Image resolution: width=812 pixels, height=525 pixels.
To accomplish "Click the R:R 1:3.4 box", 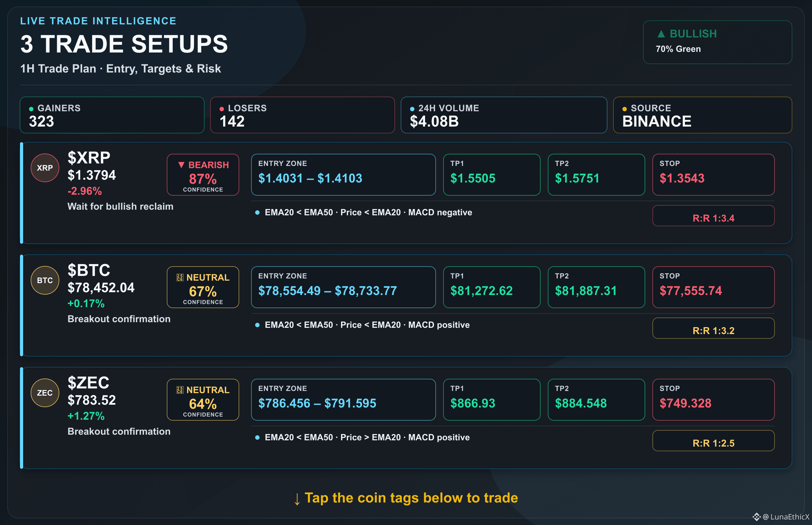I will 714,215.
